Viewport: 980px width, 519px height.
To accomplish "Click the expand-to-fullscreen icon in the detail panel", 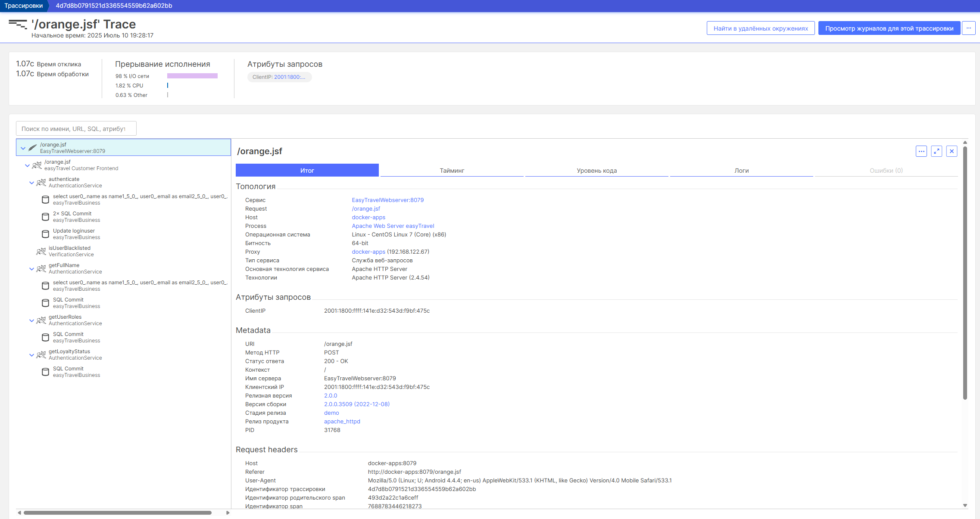I will pos(936,151).
